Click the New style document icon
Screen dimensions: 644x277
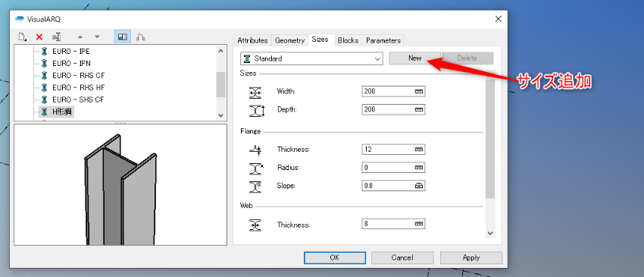(23, 37)
